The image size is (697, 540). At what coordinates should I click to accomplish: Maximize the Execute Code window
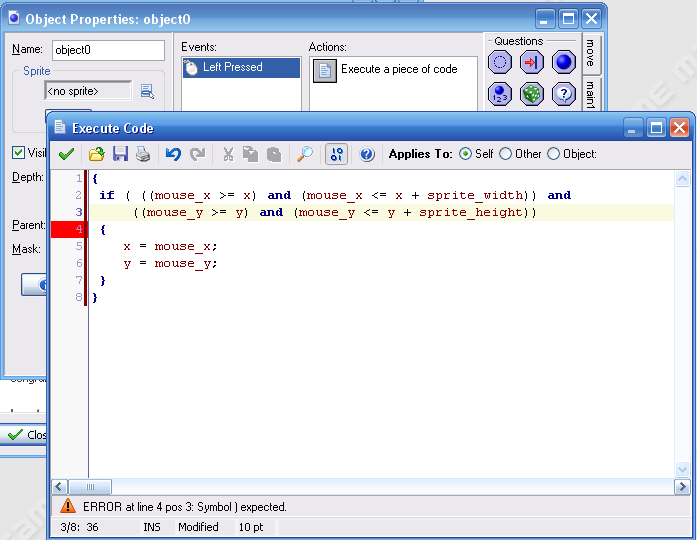(656, 128)
